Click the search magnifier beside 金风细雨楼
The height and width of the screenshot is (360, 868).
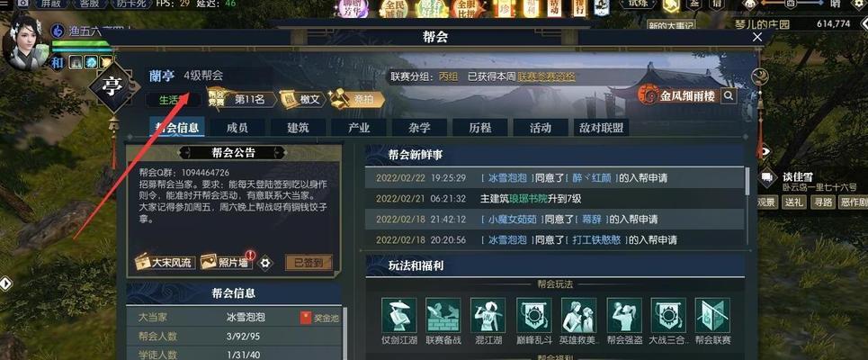(729, 95)
